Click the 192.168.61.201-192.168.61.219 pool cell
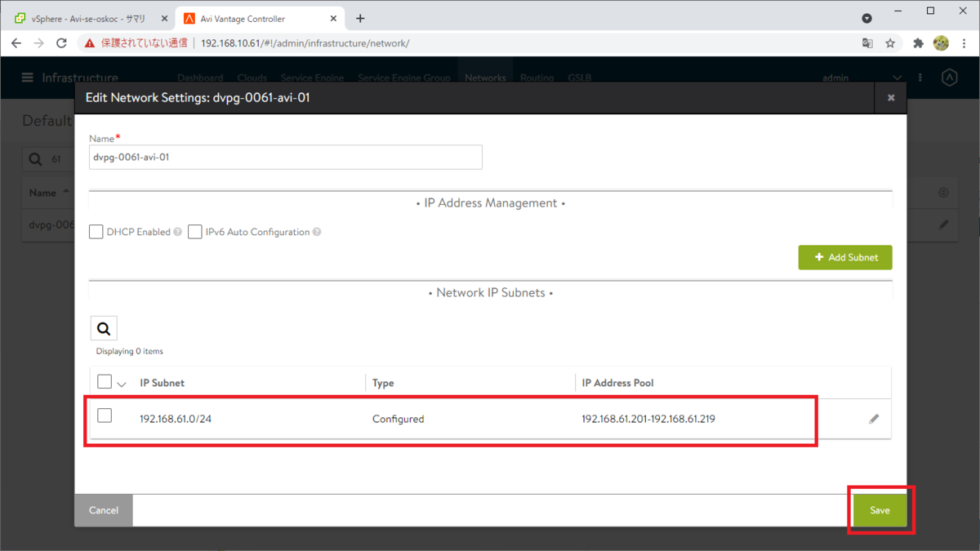The height and width of the screenshot is (551, 980). pos(648,419)
